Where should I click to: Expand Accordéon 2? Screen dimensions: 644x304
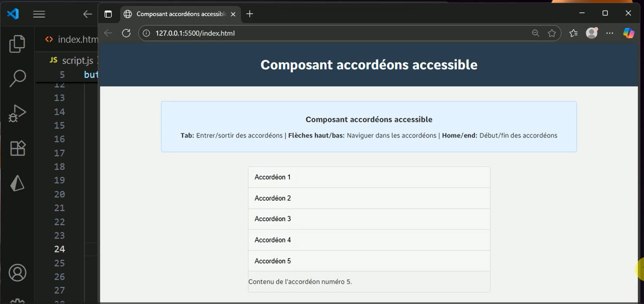(x=369, y=198)
